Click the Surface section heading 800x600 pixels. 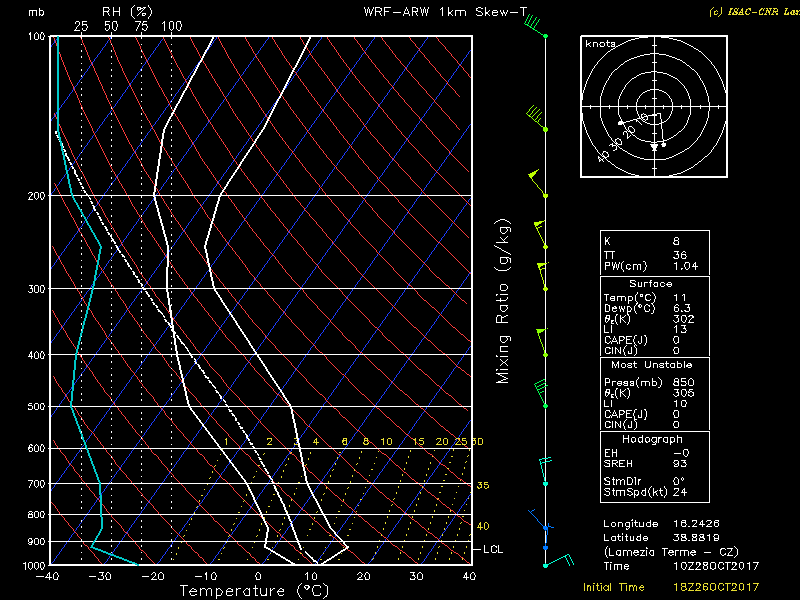(651, 284)
